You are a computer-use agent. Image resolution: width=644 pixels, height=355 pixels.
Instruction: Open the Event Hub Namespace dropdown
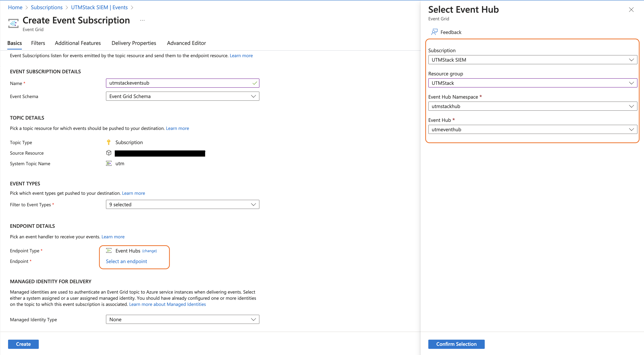533,106
